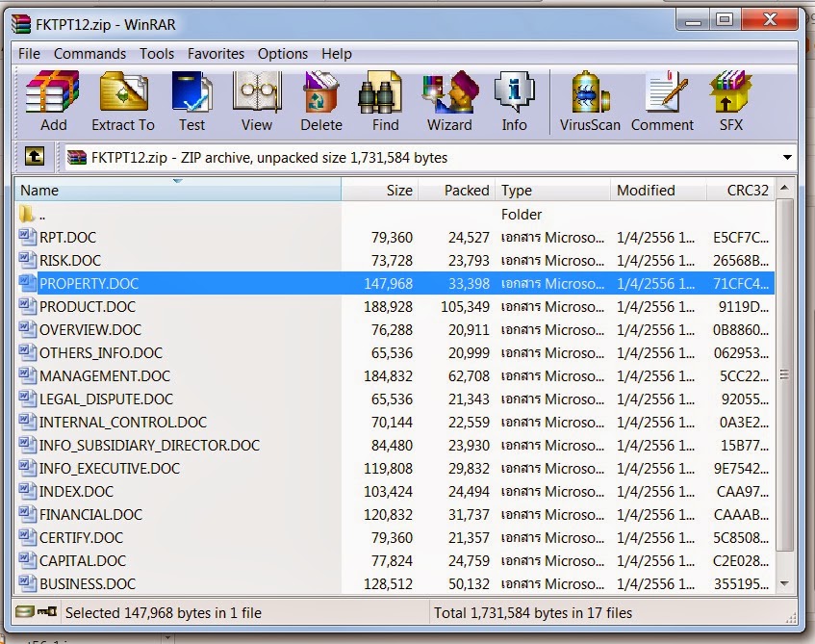Open the Find binoculars tool
Screen dimensions: 815x644
[x=385, y=101]
